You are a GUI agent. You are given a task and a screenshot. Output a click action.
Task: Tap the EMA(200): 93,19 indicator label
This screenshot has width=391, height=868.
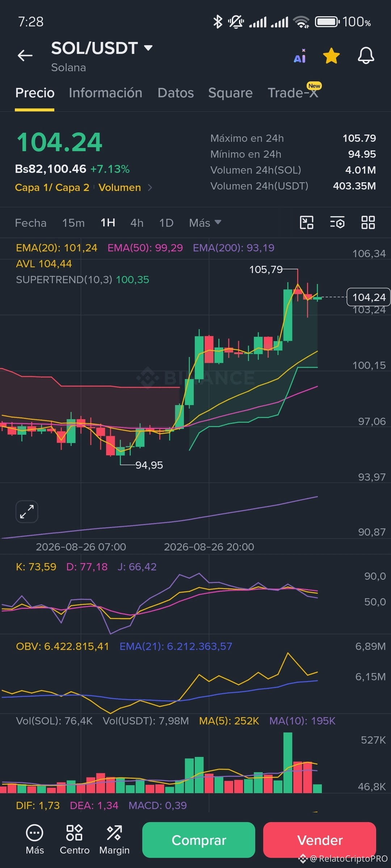[x=234, y=248]
